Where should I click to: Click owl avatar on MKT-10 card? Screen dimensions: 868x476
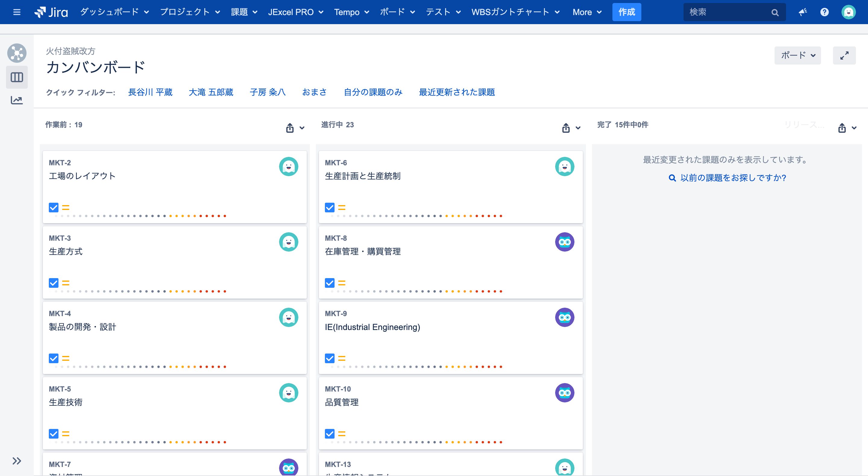(x=565, y=393)
